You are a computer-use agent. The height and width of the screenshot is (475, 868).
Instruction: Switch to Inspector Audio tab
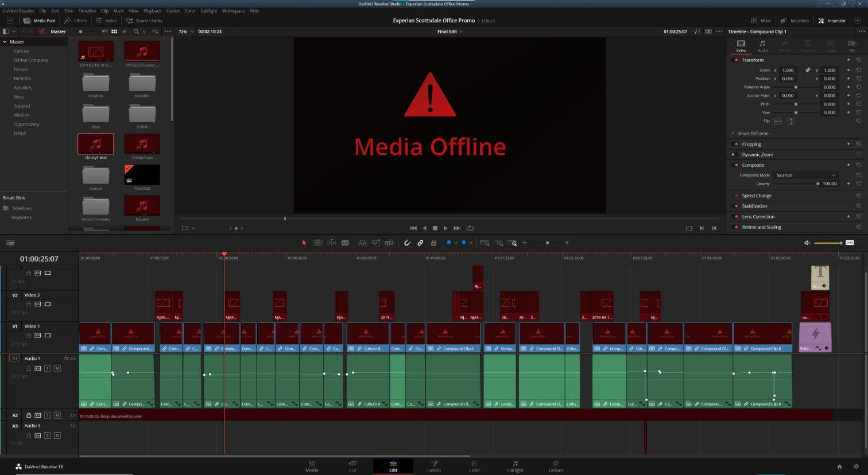(x=762, y=46)
